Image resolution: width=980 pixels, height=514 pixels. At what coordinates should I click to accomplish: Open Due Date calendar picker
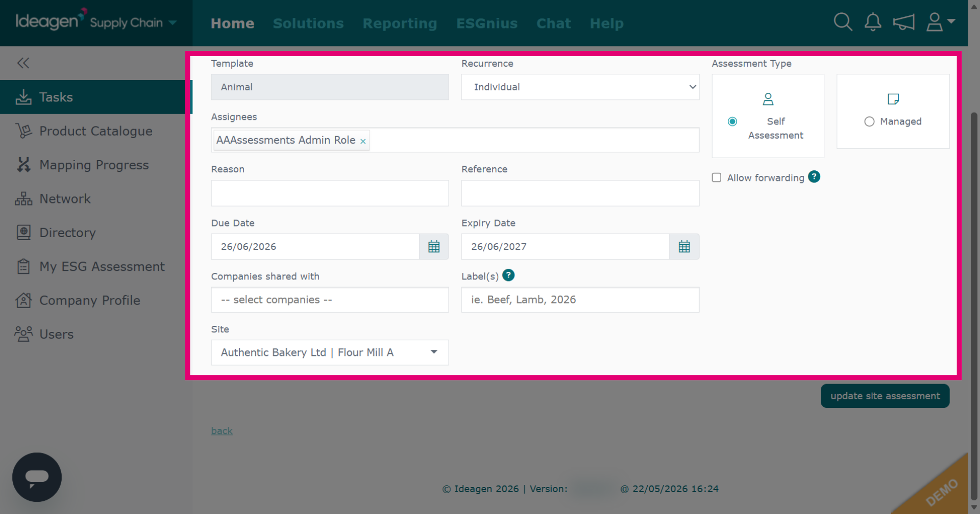coord(434,247)
